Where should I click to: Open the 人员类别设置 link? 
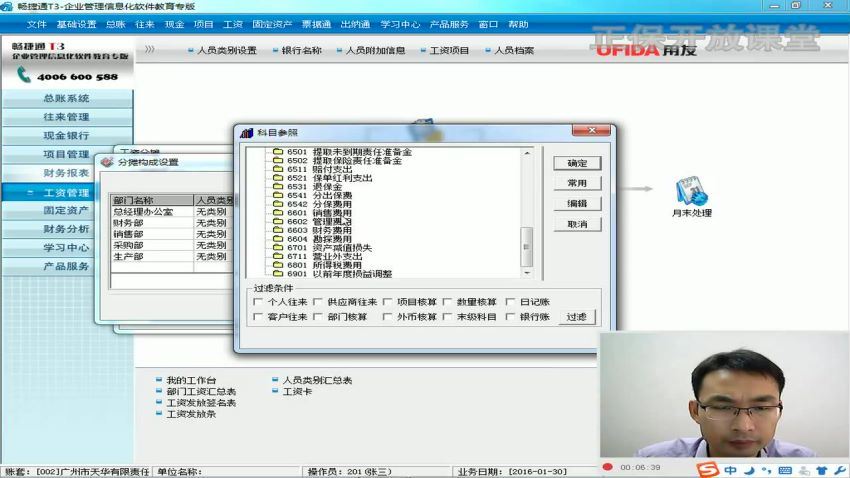227,50
